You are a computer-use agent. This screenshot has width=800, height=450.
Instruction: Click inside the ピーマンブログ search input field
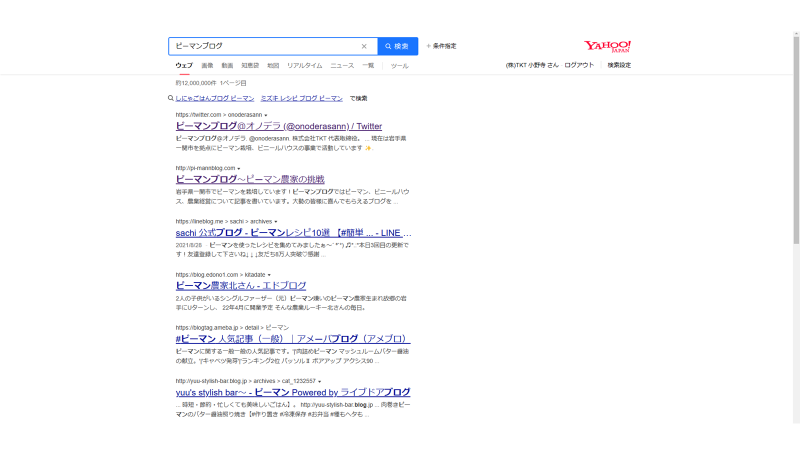[x=260, y=46]
